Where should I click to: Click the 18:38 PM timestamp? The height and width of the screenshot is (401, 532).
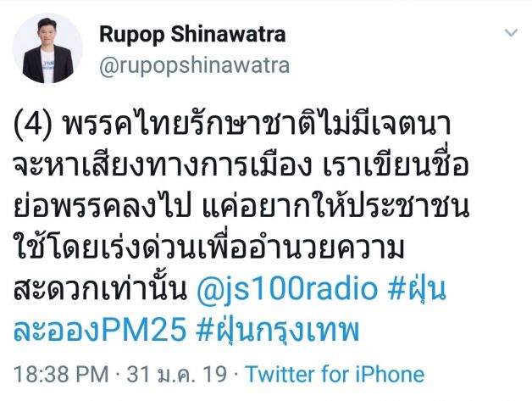point(61,374)
